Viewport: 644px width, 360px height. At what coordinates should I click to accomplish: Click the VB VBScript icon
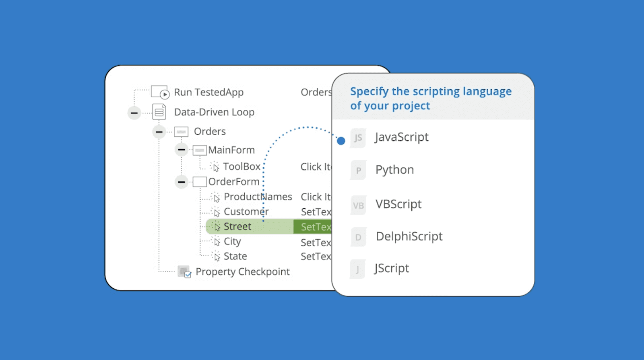pos(358,206)
